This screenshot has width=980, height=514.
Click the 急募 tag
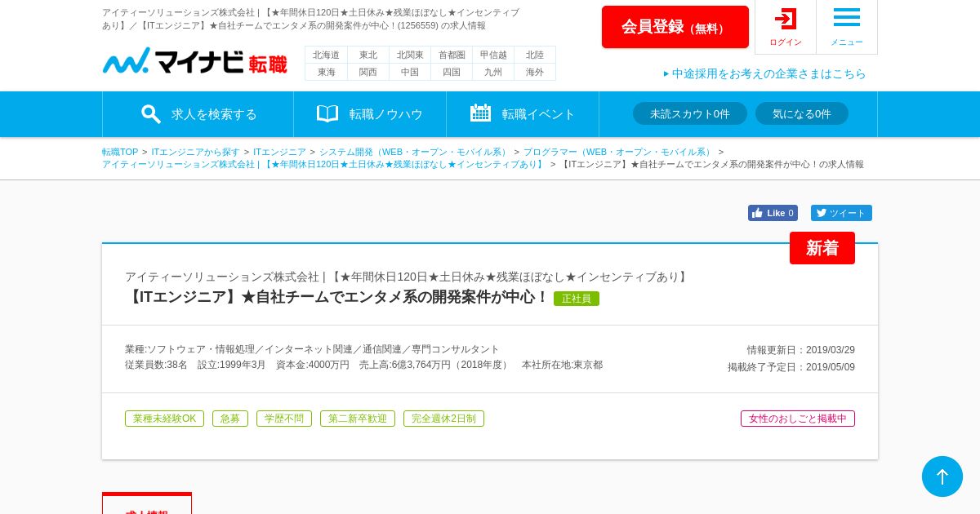[x=230, y=419]
